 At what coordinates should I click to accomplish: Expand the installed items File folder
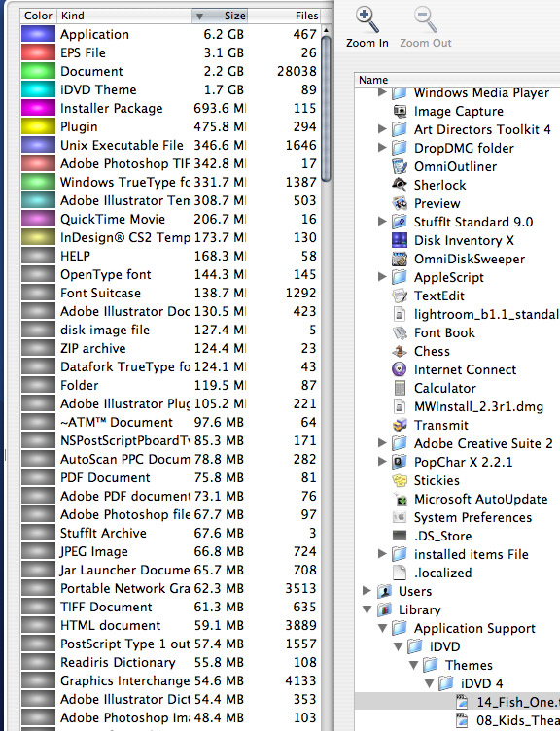(382, 554)
